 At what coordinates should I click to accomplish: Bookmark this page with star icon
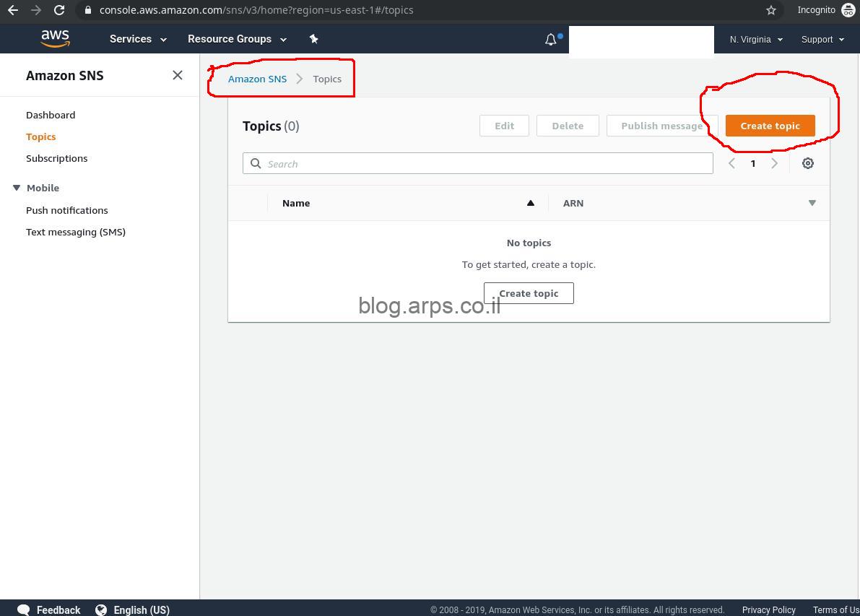point(770,10)
